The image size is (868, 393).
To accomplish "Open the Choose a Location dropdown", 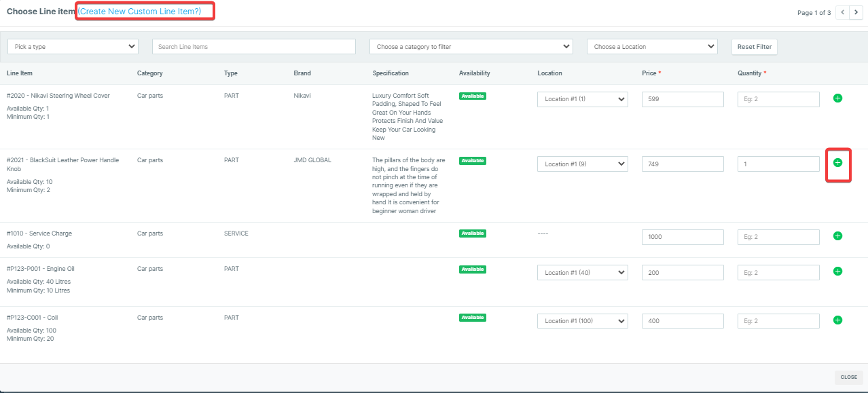I will tap(652, 47).
